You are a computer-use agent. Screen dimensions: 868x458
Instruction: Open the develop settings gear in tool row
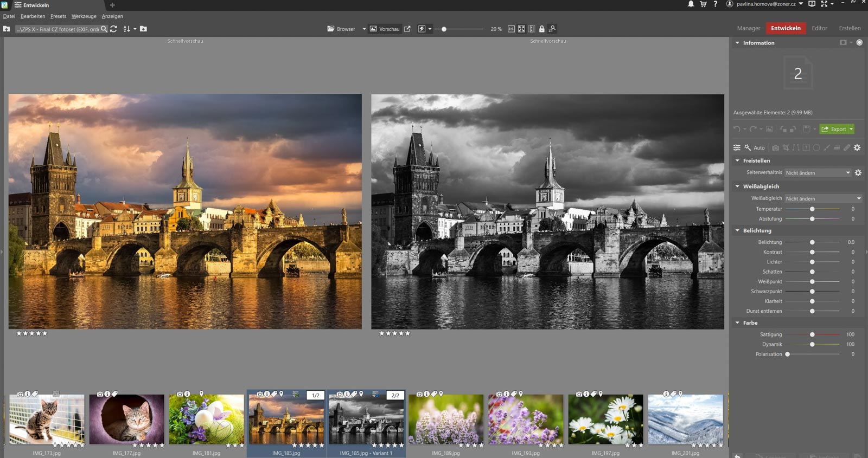(857, 147)
